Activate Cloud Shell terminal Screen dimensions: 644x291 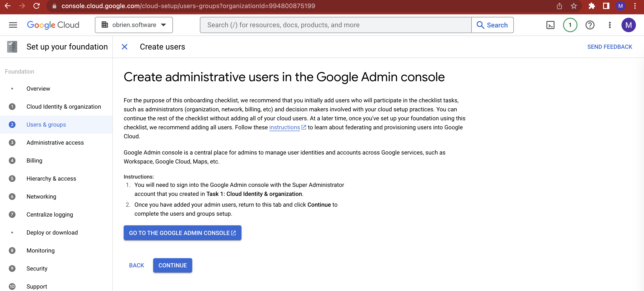pyautogui.click(x=550, y=25)
